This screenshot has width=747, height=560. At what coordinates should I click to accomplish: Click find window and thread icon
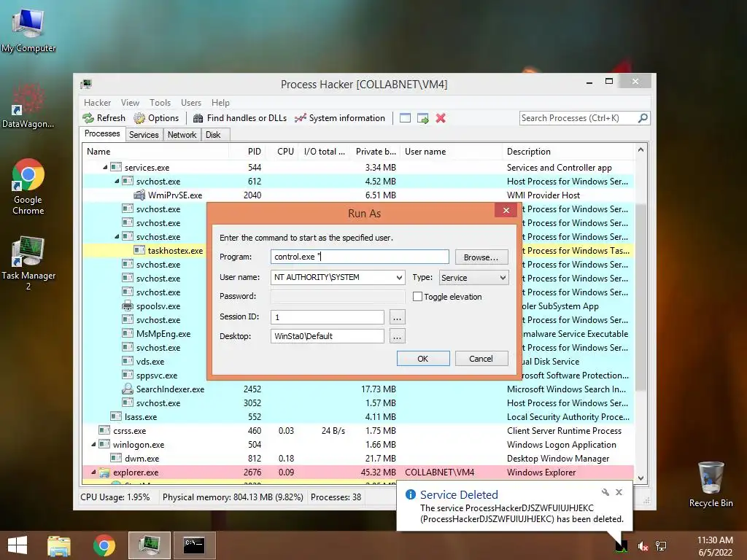tap(422, 118)
